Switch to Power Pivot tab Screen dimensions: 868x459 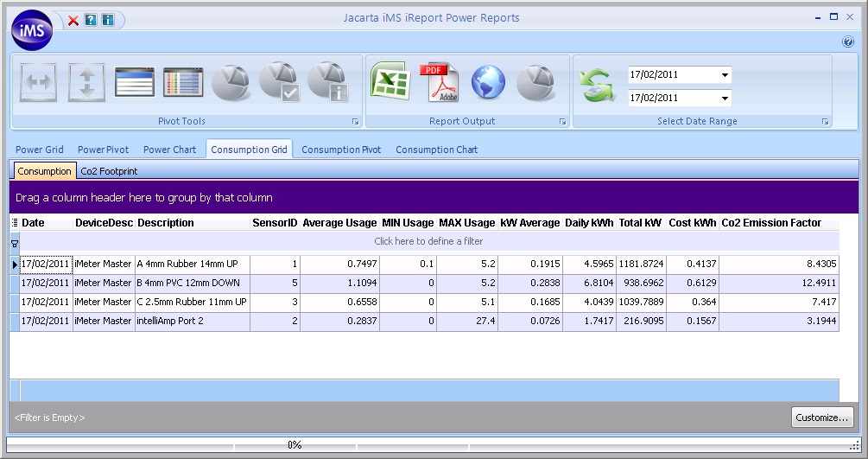103,150
